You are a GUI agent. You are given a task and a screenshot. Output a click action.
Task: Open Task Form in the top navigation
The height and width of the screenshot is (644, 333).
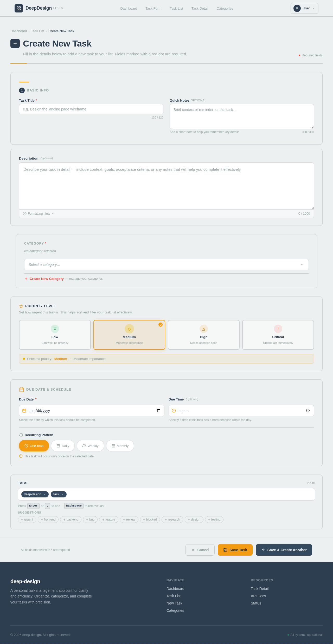[x=153, y=8]
